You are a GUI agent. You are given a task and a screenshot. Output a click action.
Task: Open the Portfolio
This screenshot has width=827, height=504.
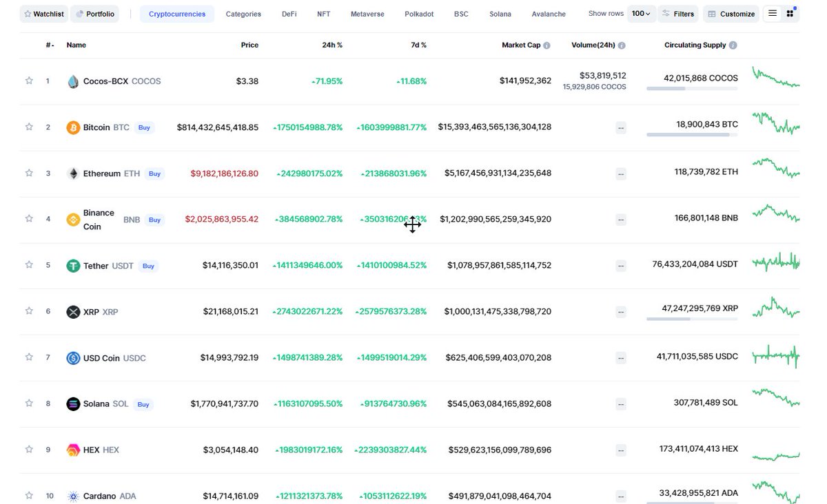click(x=94, y=14)
